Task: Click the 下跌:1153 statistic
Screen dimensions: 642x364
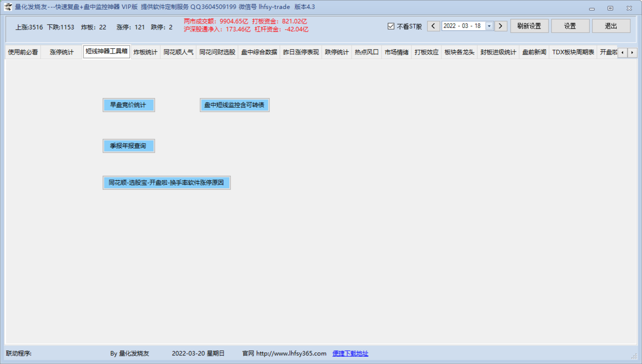Action: (60, 27)
